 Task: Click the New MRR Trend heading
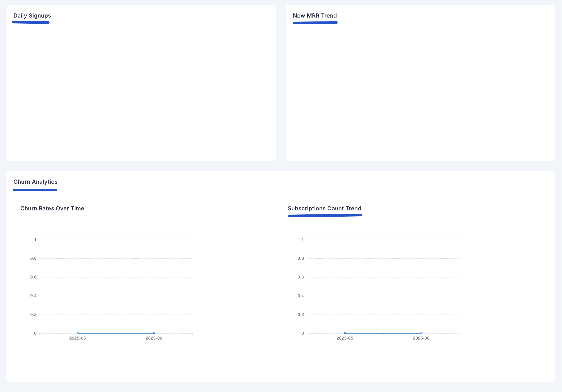pyautogui.click(x=315, y=16)
